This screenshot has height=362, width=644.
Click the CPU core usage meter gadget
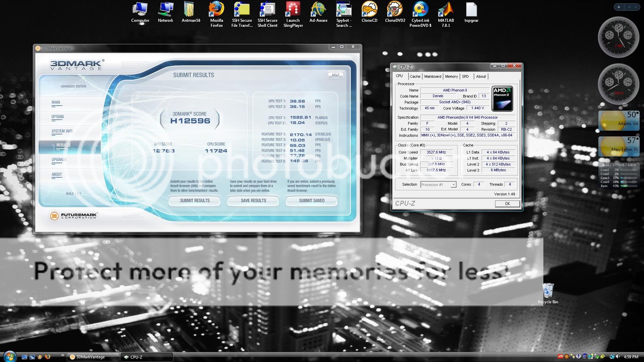click(x=619, y=176)
